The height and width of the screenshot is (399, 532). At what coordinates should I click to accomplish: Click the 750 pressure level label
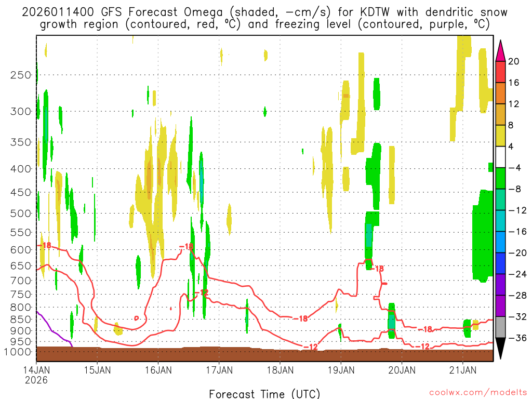[x=21, y=295]
